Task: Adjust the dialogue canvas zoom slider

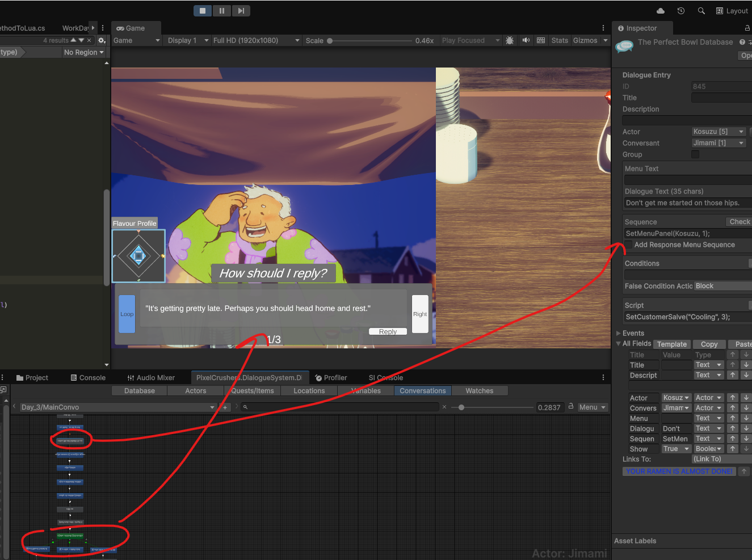Action: tap(493, 407)
